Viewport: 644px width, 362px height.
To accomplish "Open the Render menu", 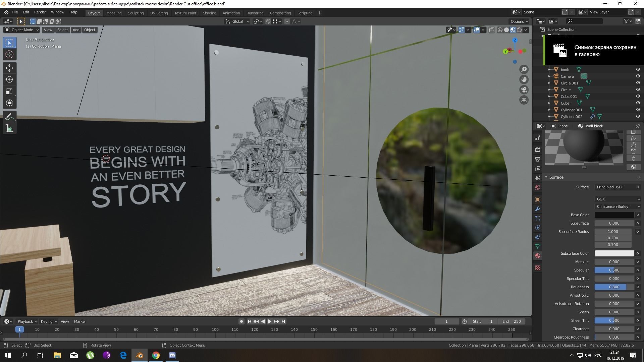I will (40, 12).
